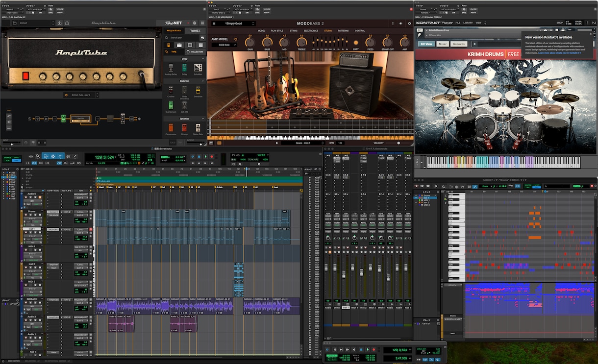Viewport: 598px width, 364px height.
Task: Open AmpliTube hamburger menu icon
Action: 202,23
